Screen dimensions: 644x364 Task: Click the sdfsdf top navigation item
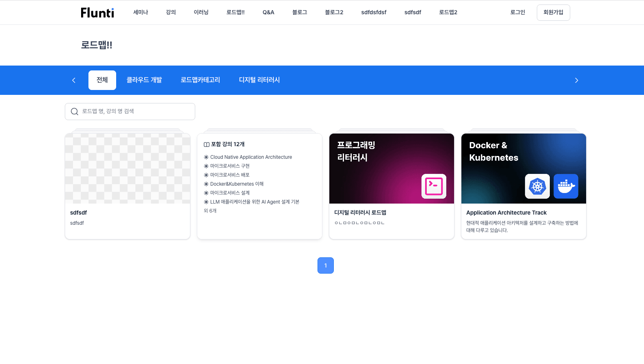tap(412, 12)
